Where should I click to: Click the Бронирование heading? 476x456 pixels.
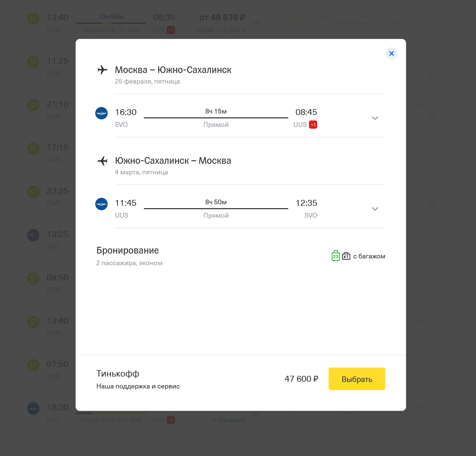(x=128, y=250)
